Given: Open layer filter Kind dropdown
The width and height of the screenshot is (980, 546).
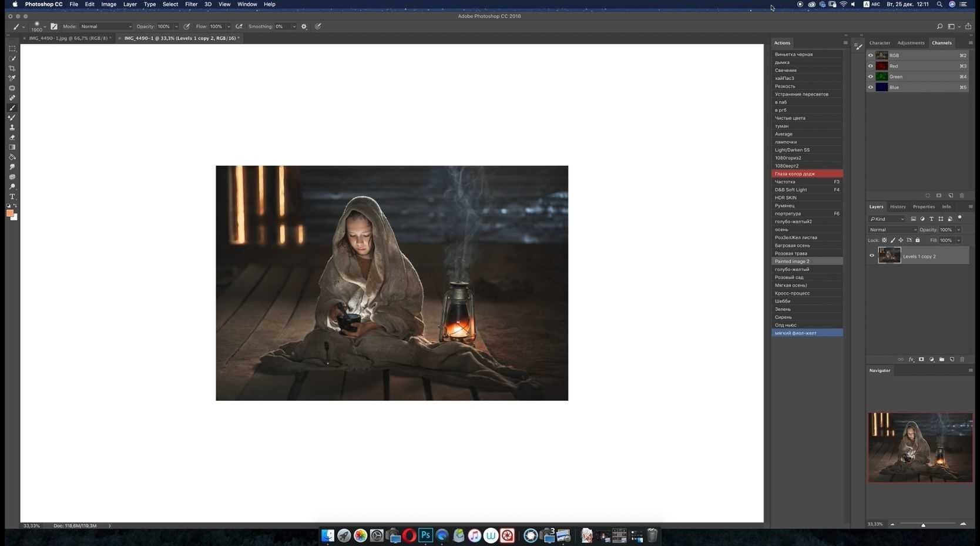Looking at the screenshot, I should [887, 219].
